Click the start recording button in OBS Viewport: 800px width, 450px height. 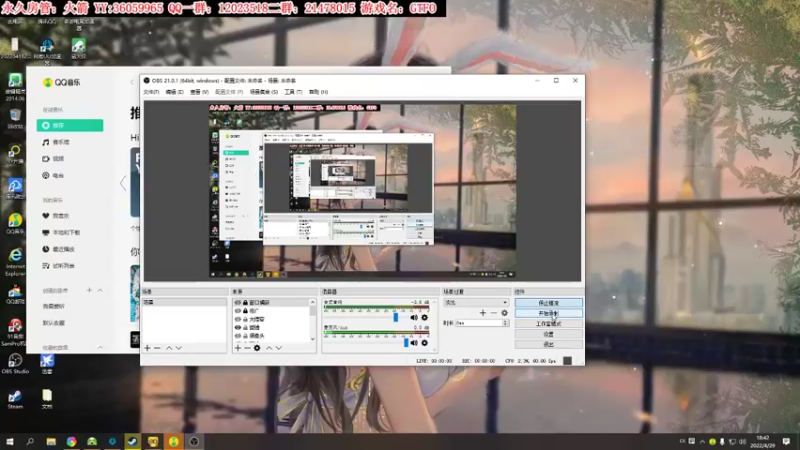coord(548,313)
